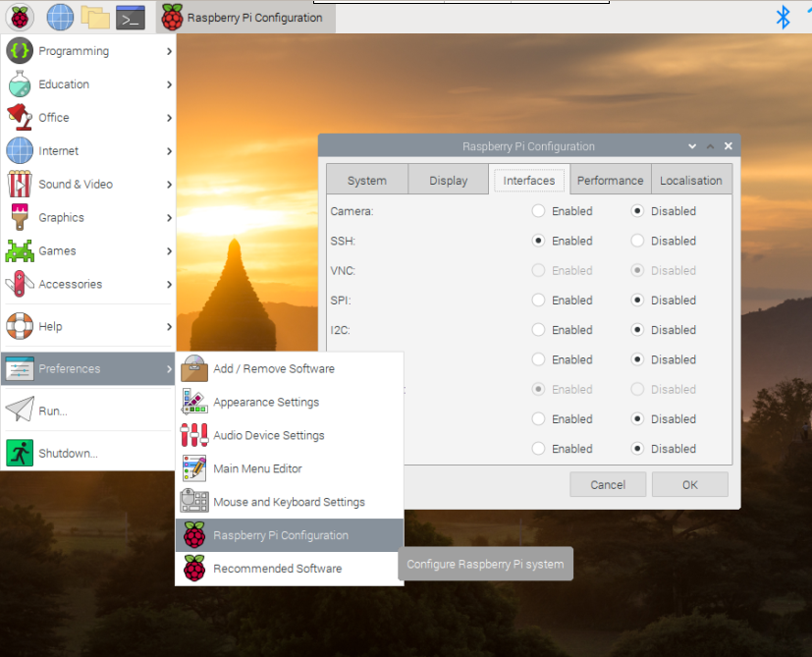Screen dimensions: 812x657
Task: Click the Mouse and Keyboard Settings icon
Action: point(194,502)
